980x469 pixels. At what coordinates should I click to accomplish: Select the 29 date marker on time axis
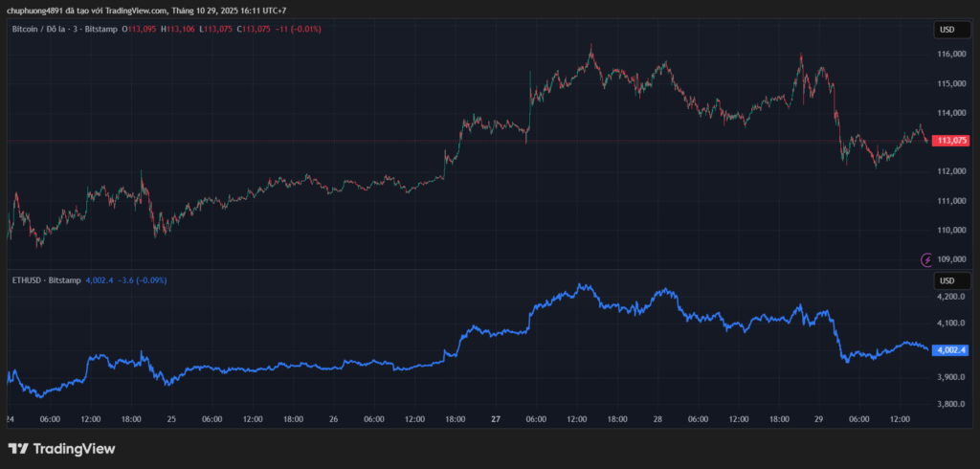point(820,419)
